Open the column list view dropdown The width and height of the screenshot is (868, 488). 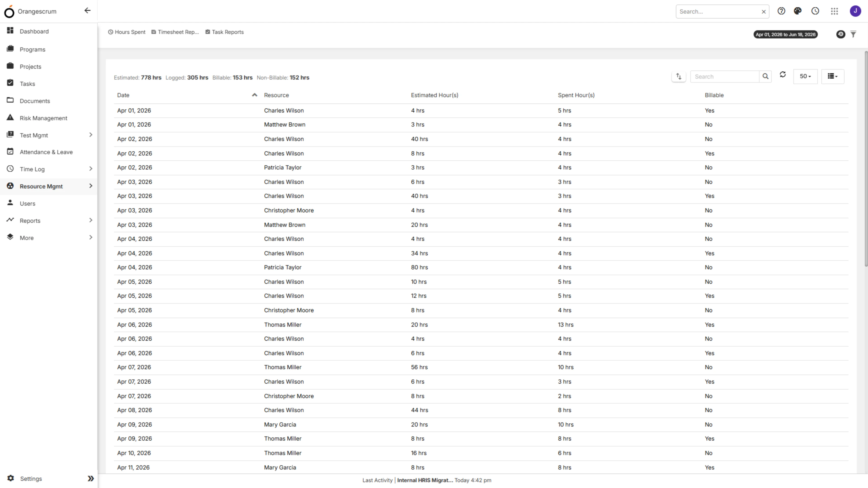point(833,76)
